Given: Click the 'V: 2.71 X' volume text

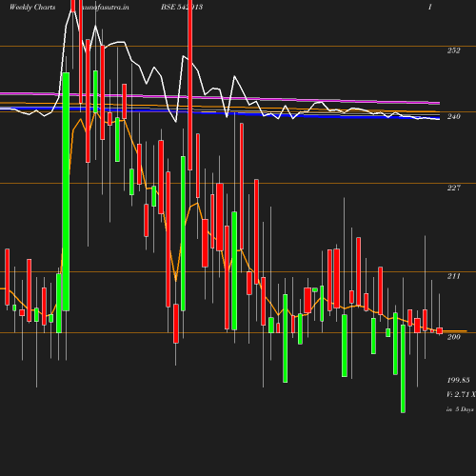Looking at the screenshot, I should [x=461, y=394].
